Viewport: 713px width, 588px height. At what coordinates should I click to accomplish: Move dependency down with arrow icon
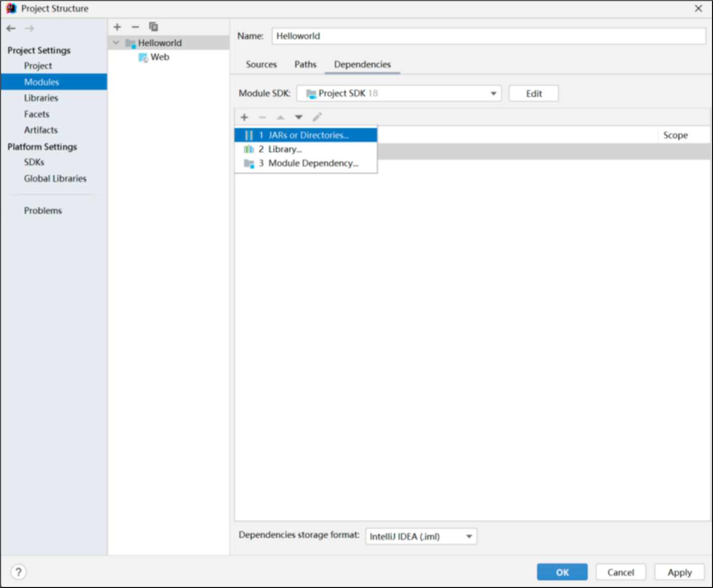[299, 117]
